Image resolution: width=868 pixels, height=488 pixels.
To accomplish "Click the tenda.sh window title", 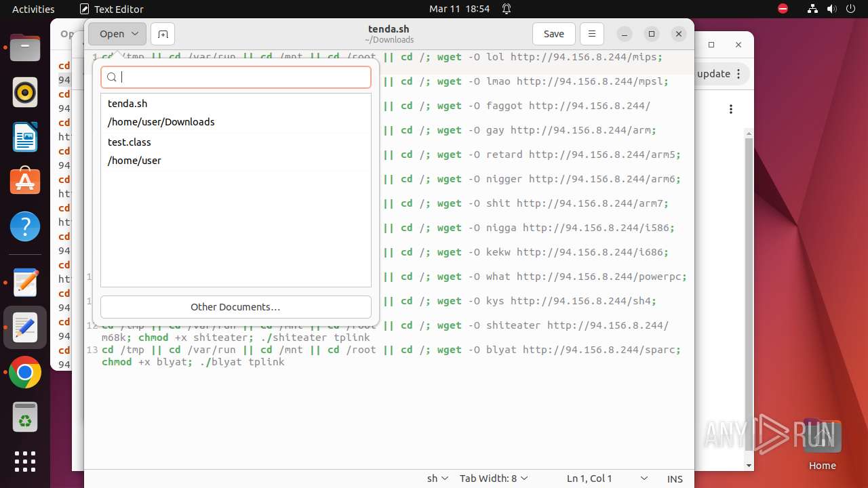I will [x=389, y=29].
